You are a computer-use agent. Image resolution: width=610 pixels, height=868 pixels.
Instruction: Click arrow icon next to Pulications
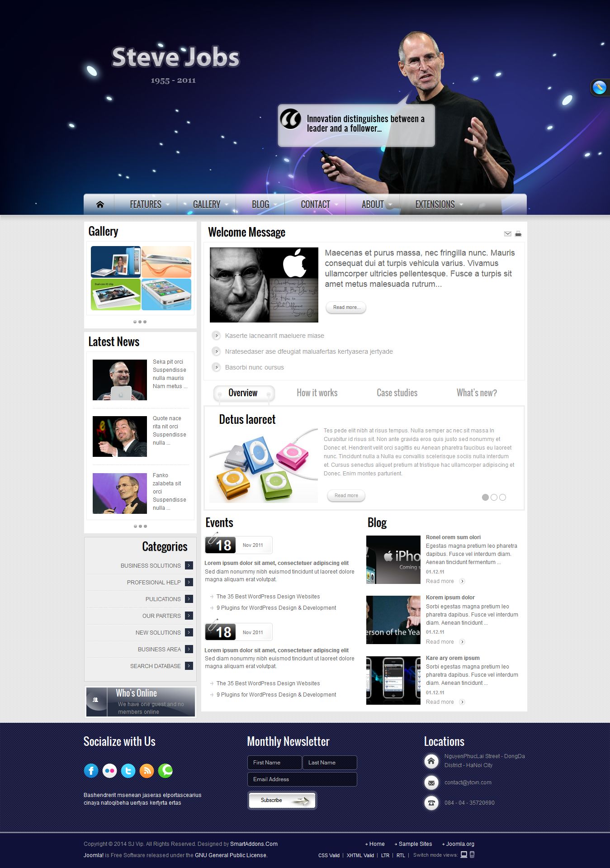[x=189, y=599]
